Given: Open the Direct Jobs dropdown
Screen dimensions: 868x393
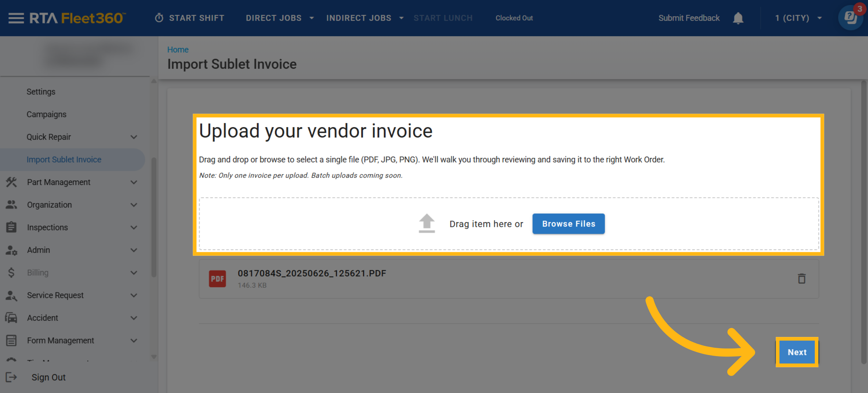Looking at the screenshot, I should [280, 18].
